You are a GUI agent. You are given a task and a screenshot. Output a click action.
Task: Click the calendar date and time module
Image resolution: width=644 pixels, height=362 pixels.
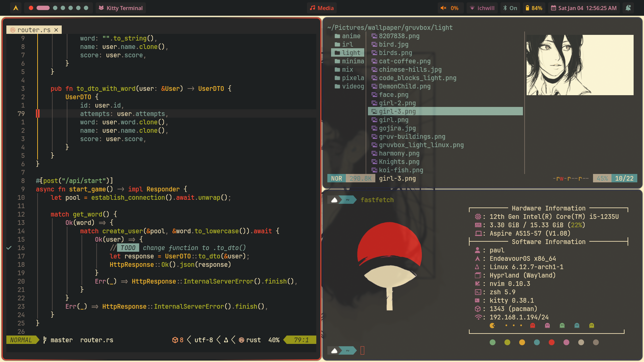coord(584,8)
